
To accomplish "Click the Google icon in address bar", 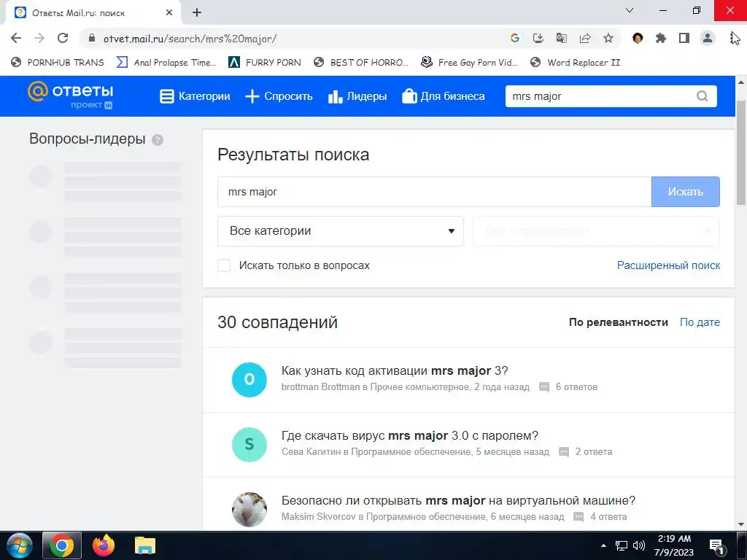I will click(x=514, y=38).
